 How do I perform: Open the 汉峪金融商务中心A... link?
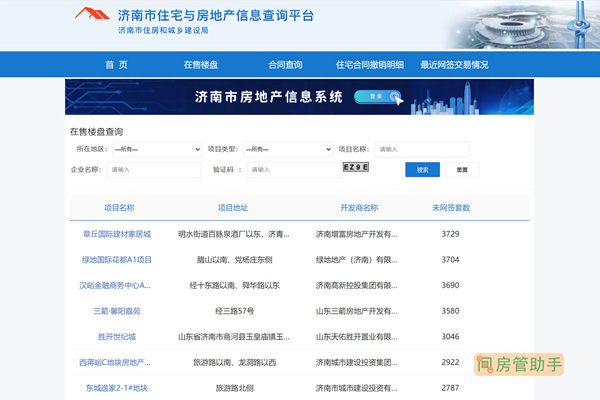pos(115,285)
